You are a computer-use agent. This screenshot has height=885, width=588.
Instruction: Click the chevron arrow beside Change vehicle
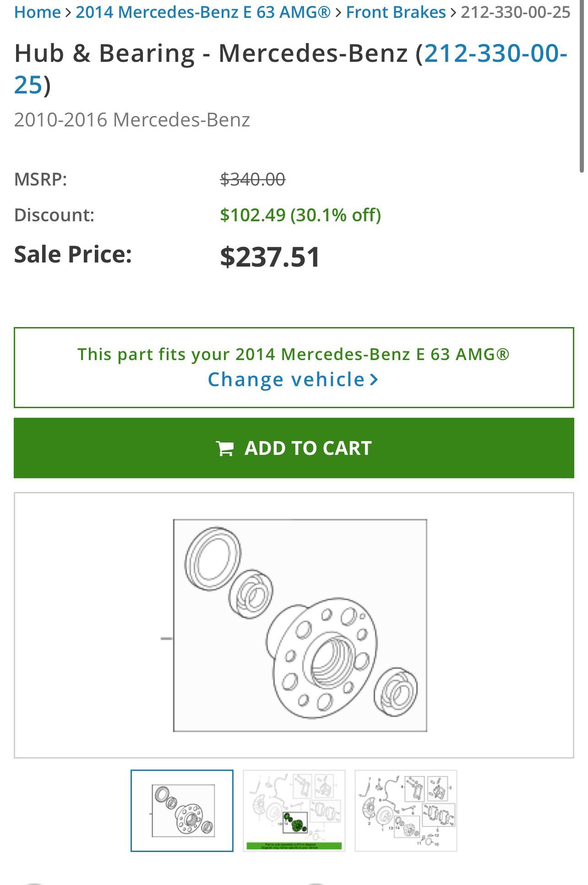tap(374, 380)
